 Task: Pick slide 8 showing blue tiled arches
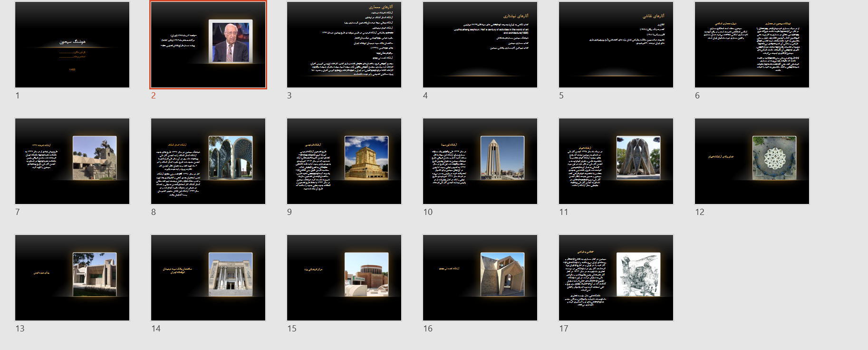click(208, 161)
